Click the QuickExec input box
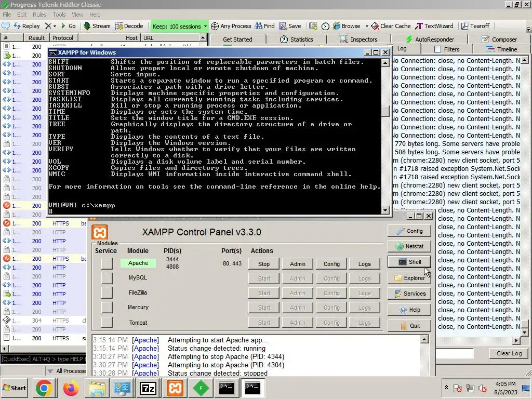The image size is (532, 399). (43, 359)
